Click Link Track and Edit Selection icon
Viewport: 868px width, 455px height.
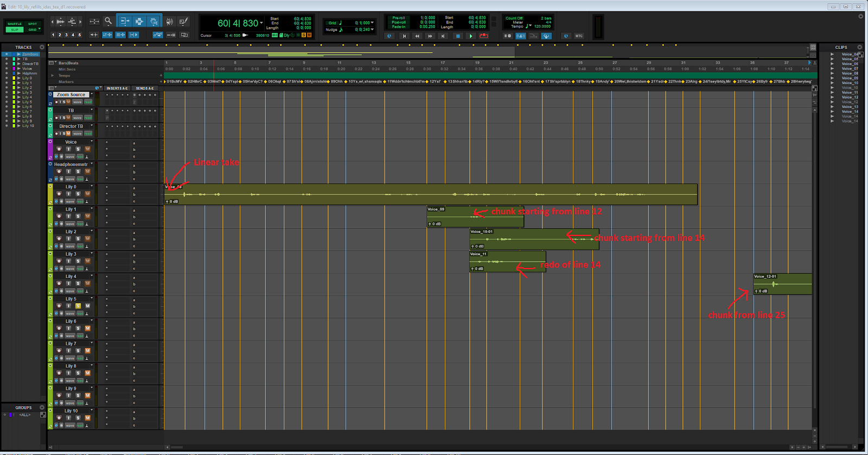(120, 35)
